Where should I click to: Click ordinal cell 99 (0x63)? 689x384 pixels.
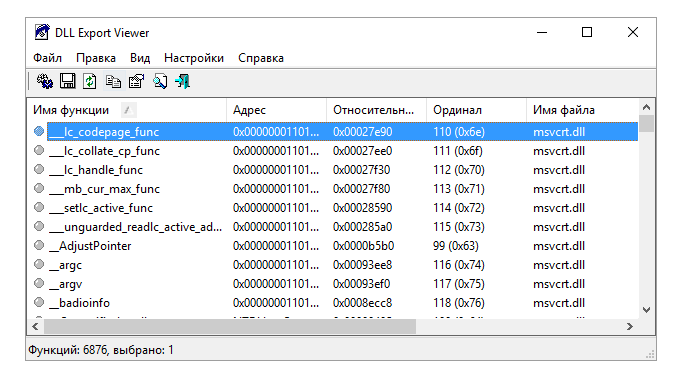[x=456, y=246]
